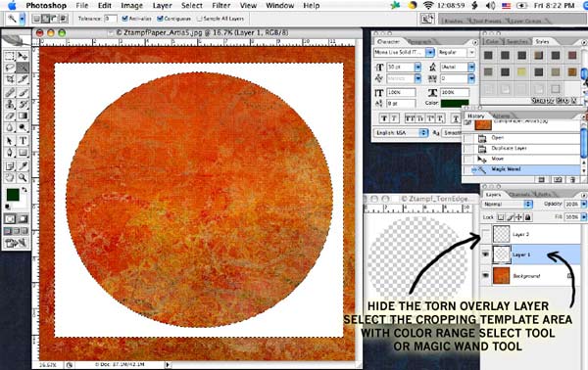Toggle lock image pixels in Layers
The image size is (588, 370).
(x=510, y=217)
